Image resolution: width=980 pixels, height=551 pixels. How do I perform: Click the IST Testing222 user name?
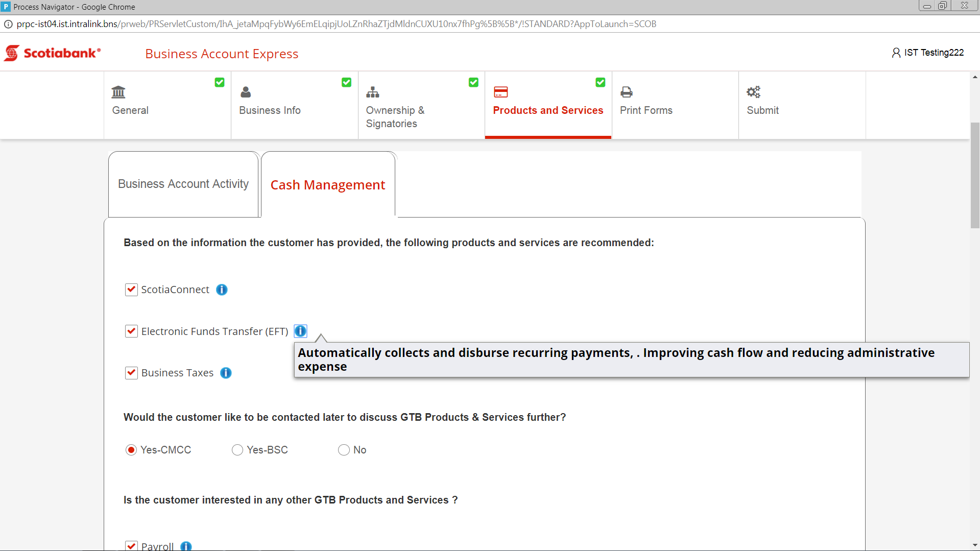point(934,53)
